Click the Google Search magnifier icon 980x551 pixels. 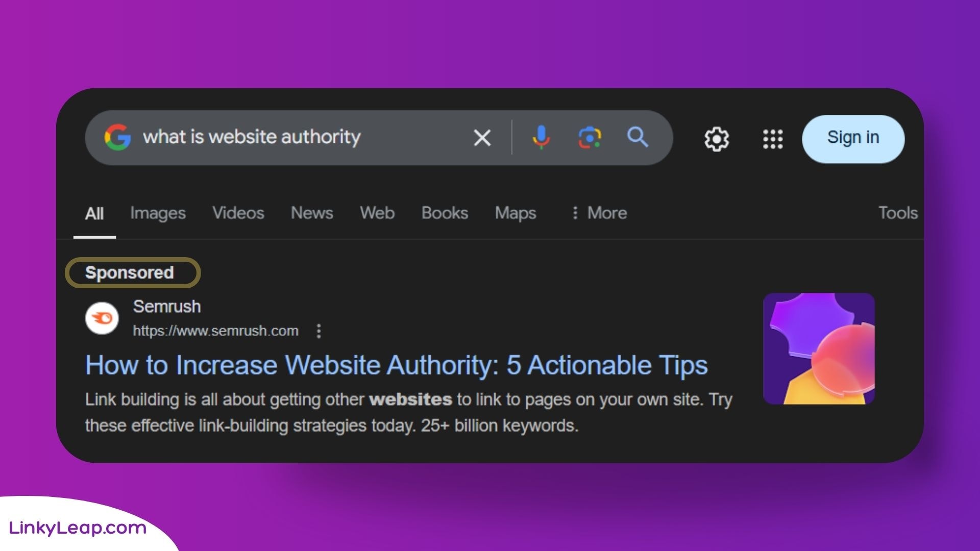[x=638, y=137]
